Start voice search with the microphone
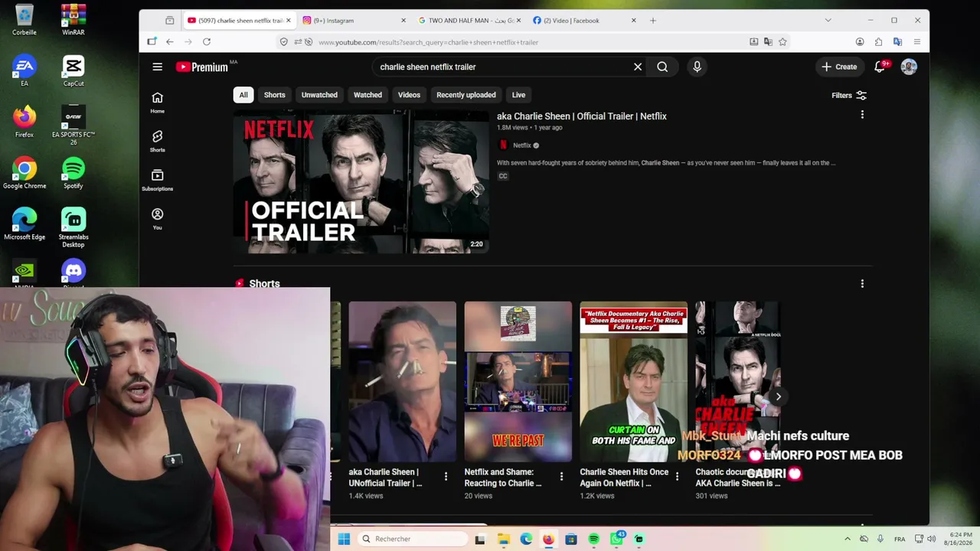 click(x=697, y=67)
